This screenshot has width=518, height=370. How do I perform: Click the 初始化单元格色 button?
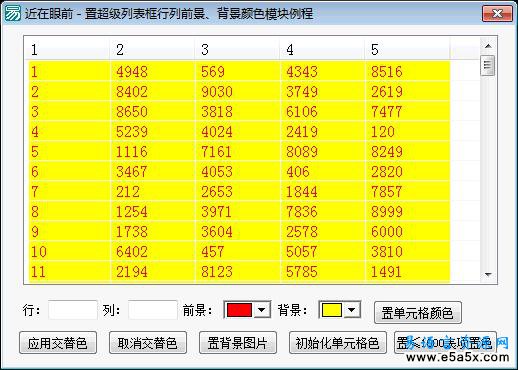pos(338,343)
